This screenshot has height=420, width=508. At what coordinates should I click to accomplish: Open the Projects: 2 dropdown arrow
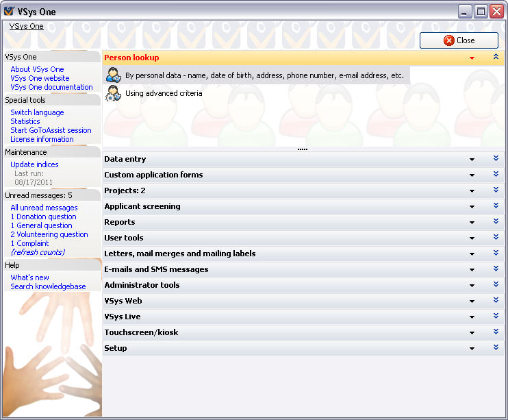[x=472, y=191]
